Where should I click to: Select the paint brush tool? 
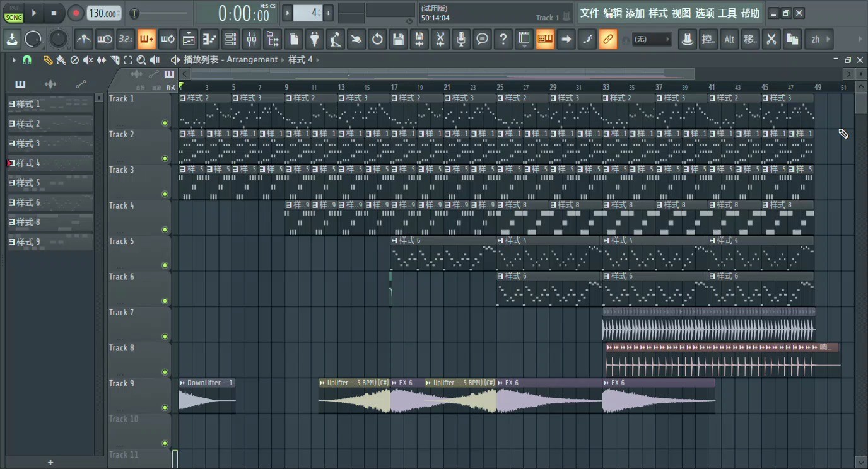pyautogui.click(x=61, y=60)
